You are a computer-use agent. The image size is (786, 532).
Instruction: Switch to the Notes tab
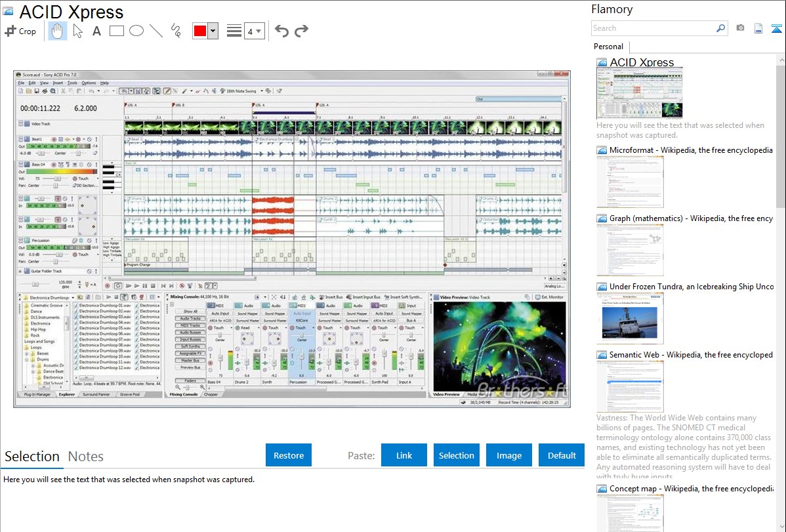point(86,457)
